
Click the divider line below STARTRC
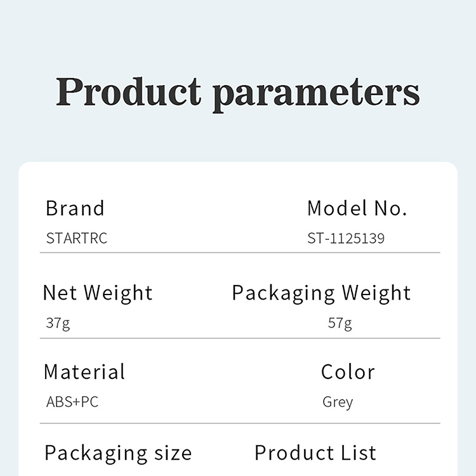[x=240, y=253]
